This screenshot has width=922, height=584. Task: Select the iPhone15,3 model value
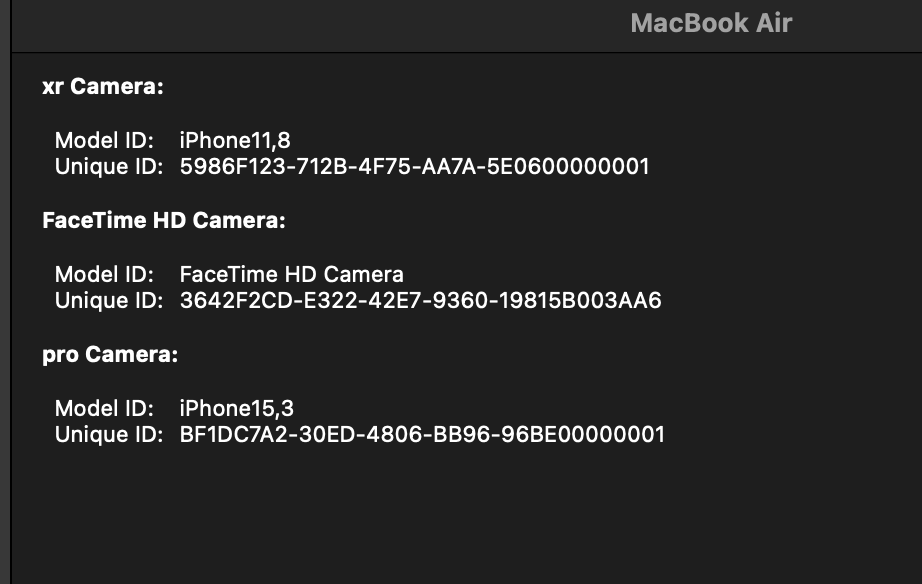tap(236, 409)
